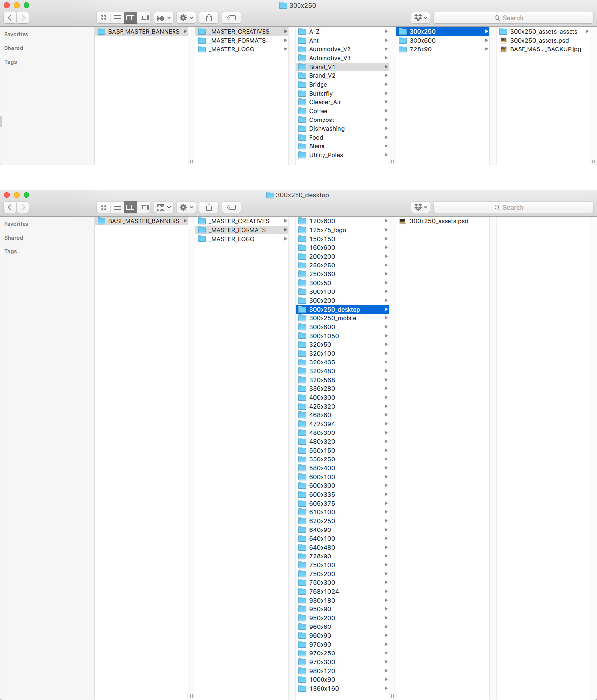Enable Cover Flow view in 300x250_desktop window
Screen dimensions: 597x700
click(144, 207)
